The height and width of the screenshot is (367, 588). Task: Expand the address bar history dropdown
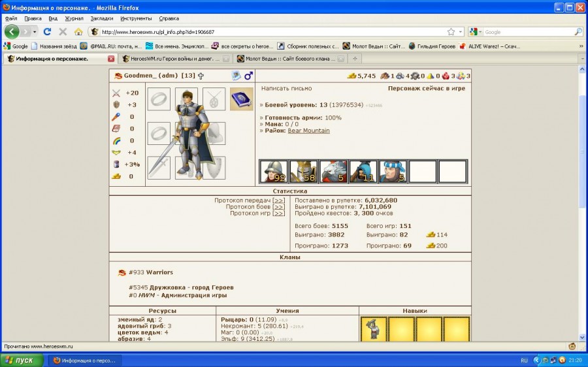461,32
